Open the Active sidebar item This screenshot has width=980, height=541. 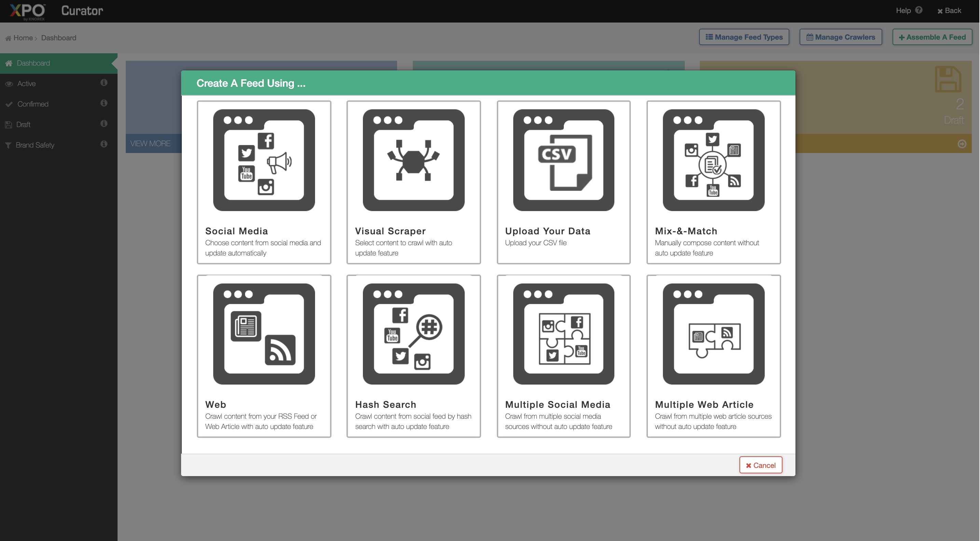[x=27, y=84]
